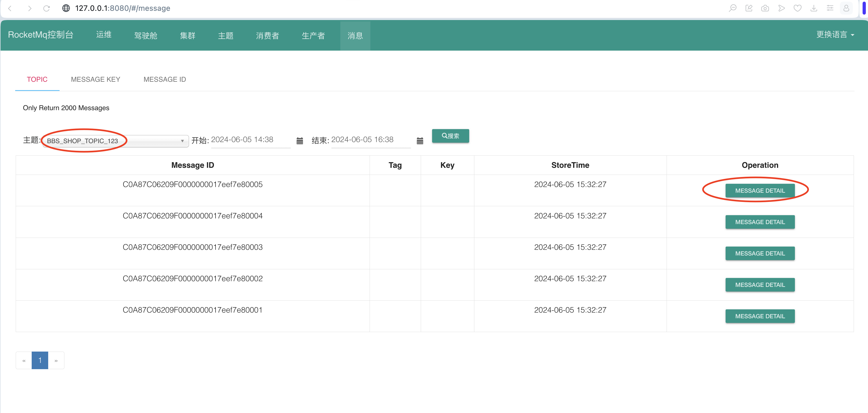Open MESSAGE DETAIL for message ending 80003

pos(760,253)
